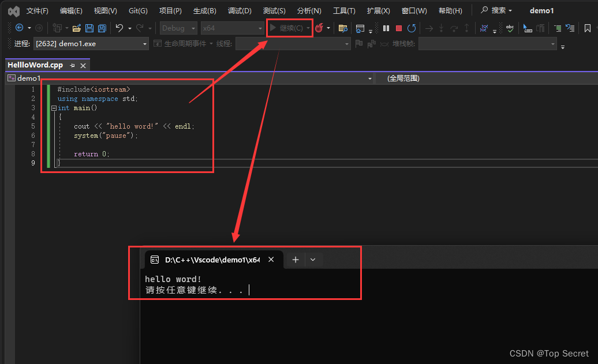Open the 项目(P) menu
This screenshot has width=598, height=364.
click(170, 11)
